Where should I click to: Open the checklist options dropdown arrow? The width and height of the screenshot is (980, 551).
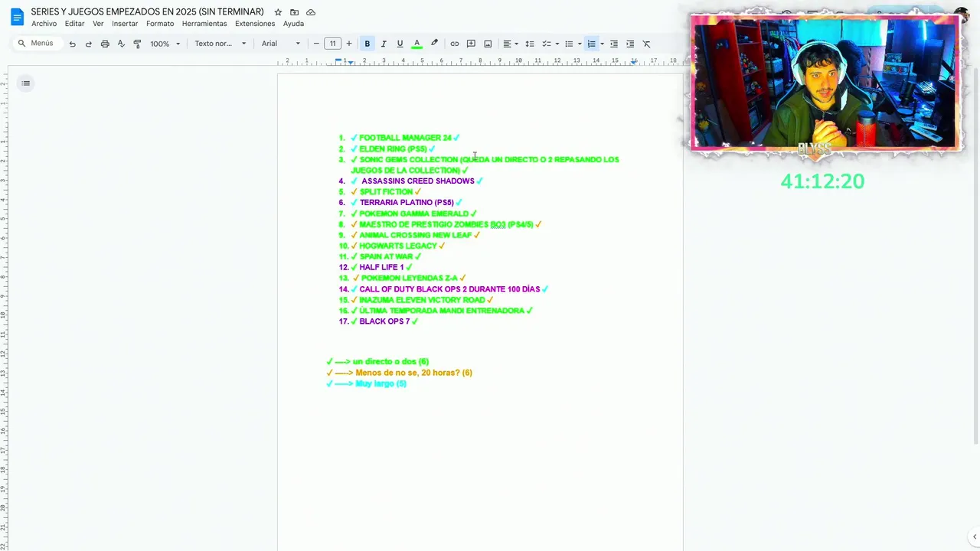[x=557, y=44]
